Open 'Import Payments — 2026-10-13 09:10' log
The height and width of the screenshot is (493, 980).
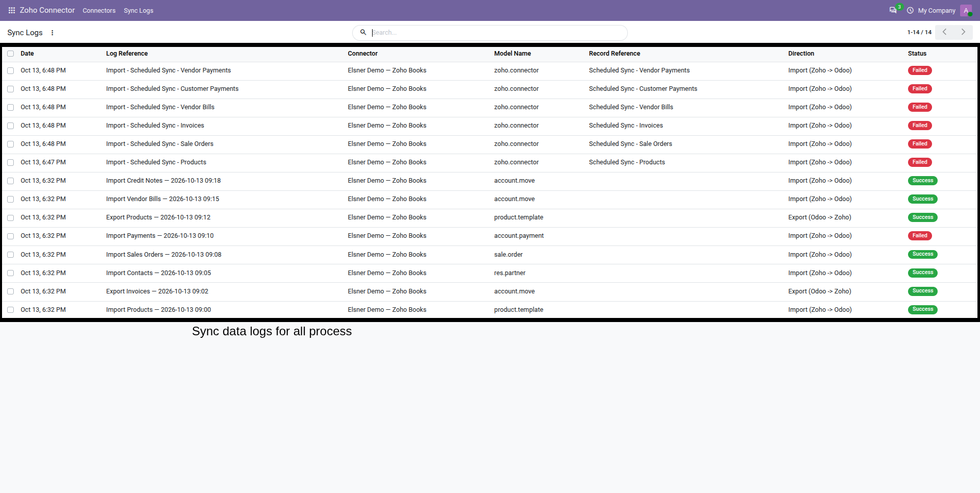click(x=160, y=236)
